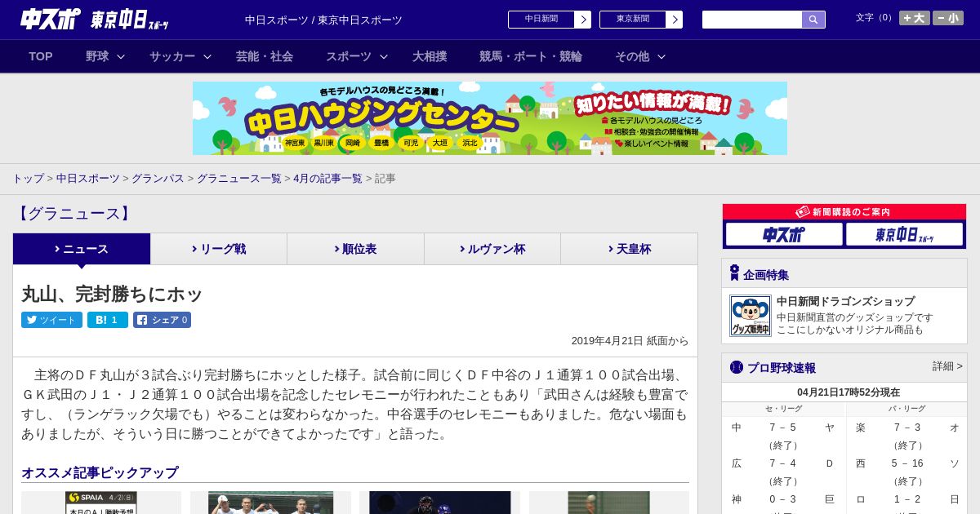
Task: Switch to the 順位表 tab
Action: pos(355,249)
